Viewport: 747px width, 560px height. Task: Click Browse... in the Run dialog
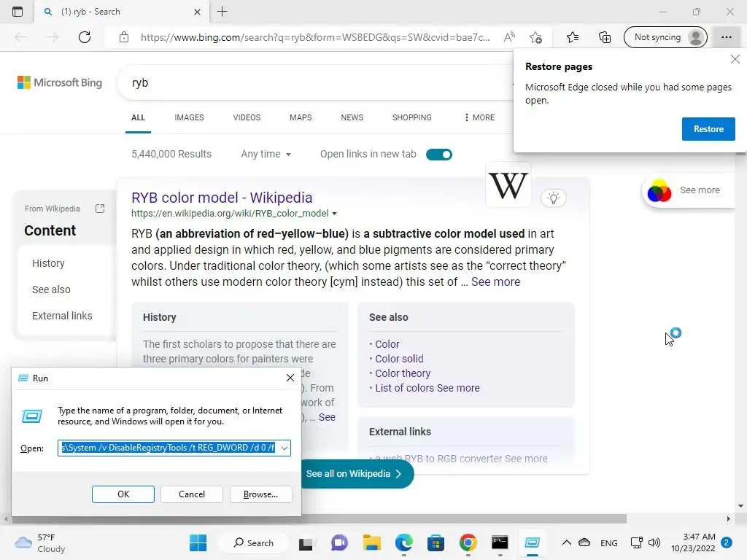tap(260, 494)
